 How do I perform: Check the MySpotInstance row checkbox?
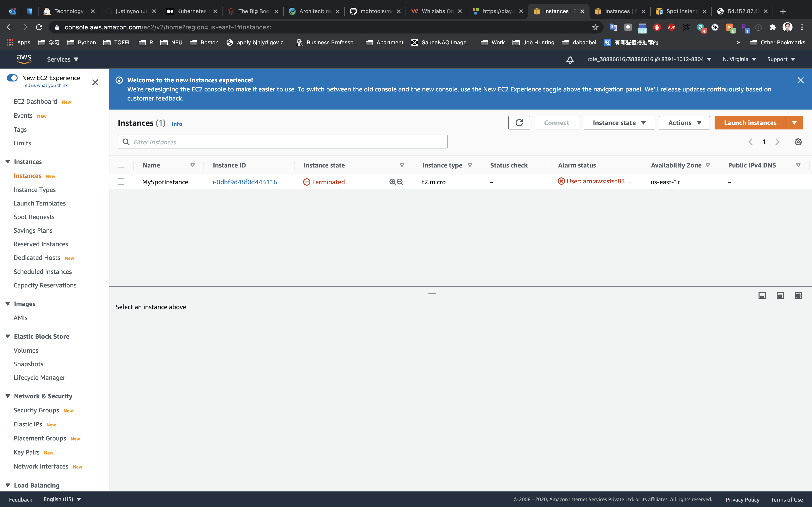pos(121,182)
